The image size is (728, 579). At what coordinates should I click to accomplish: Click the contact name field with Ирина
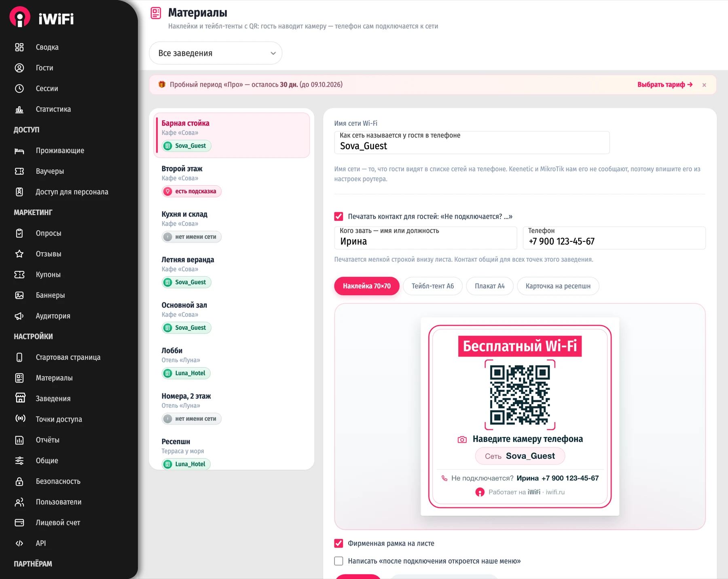click(425, 238)
